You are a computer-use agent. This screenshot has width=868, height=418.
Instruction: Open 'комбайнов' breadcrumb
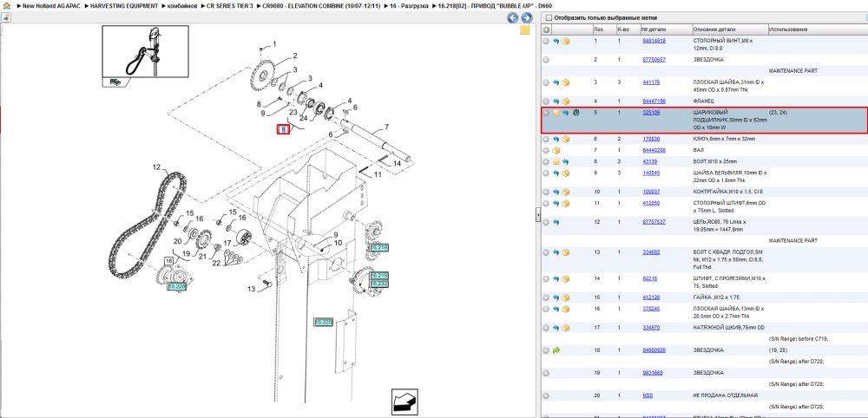tap(181, 5)
